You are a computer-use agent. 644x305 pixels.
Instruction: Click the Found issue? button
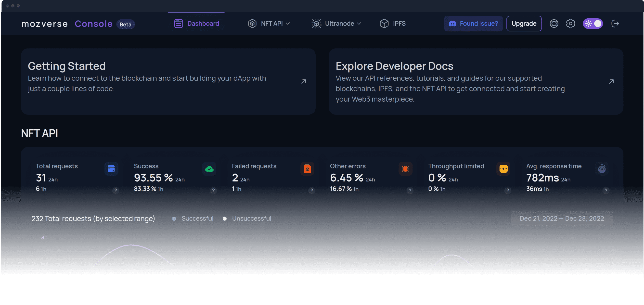point(473,24)
